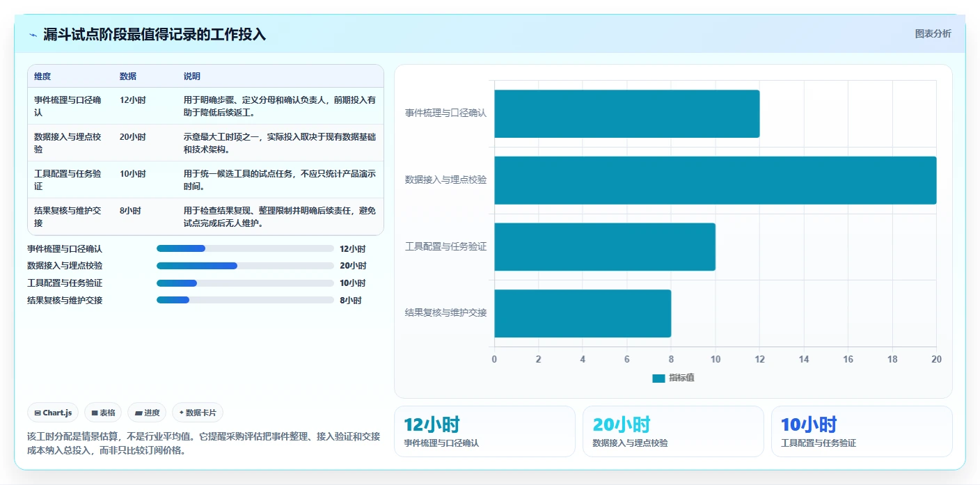
Task: Open the 12小时 summary stat card
Action: coord(484,431)
